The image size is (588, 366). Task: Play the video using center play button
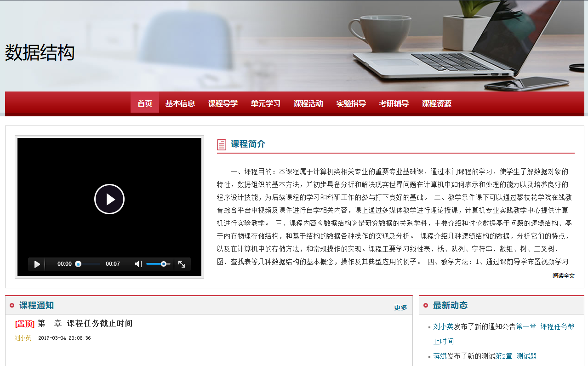(x=109, y=199)
